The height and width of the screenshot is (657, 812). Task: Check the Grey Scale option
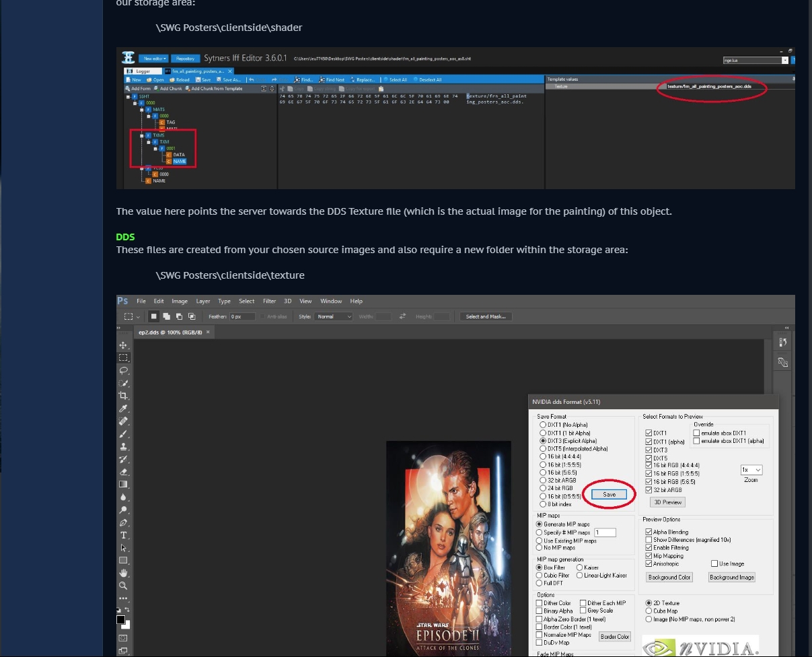pos(583,611)
